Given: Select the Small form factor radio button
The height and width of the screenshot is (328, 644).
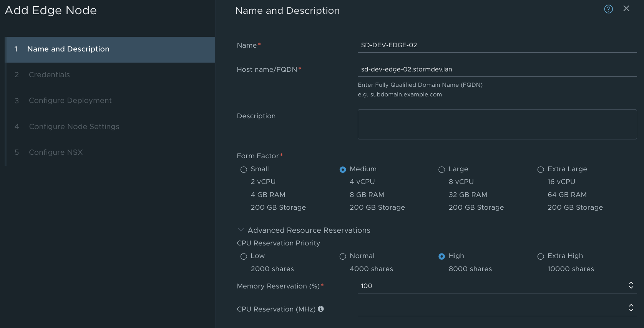Looking at the screenshot, I should pyautogui.click(x=244, y=169).
